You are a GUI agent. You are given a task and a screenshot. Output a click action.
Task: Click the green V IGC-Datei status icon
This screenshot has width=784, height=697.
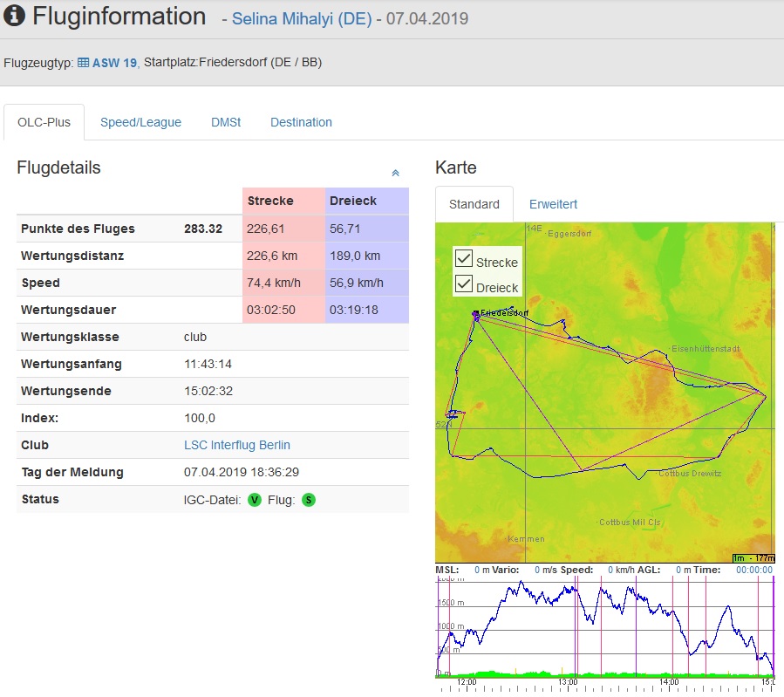255,500
